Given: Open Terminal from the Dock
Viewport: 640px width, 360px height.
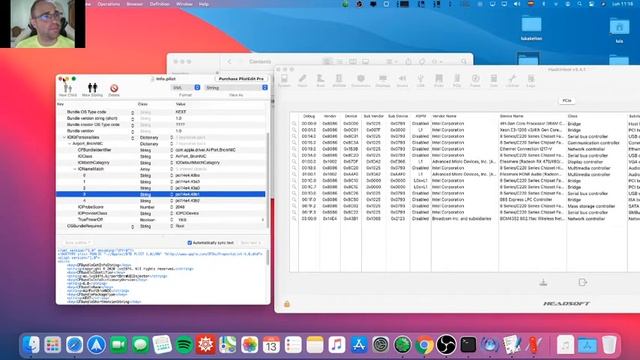Looking at the screenshot, I should click(x=468, y=345).
